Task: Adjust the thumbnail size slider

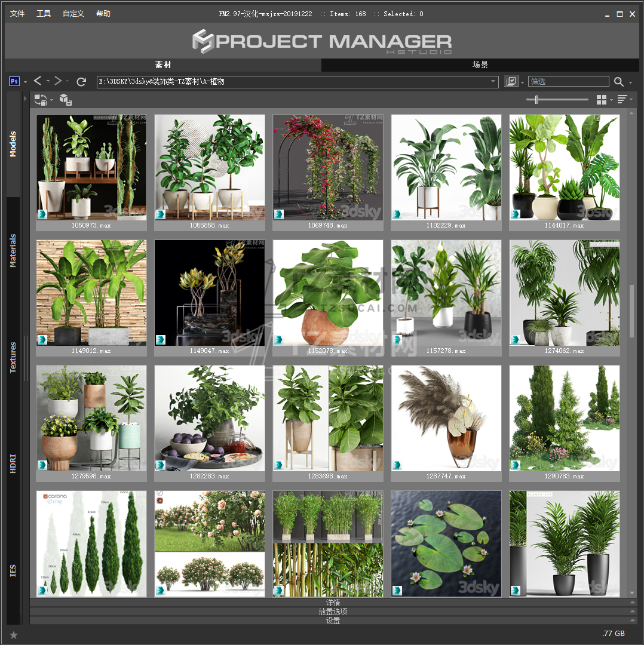Action: pyautogui.click(x=536, y=100)
